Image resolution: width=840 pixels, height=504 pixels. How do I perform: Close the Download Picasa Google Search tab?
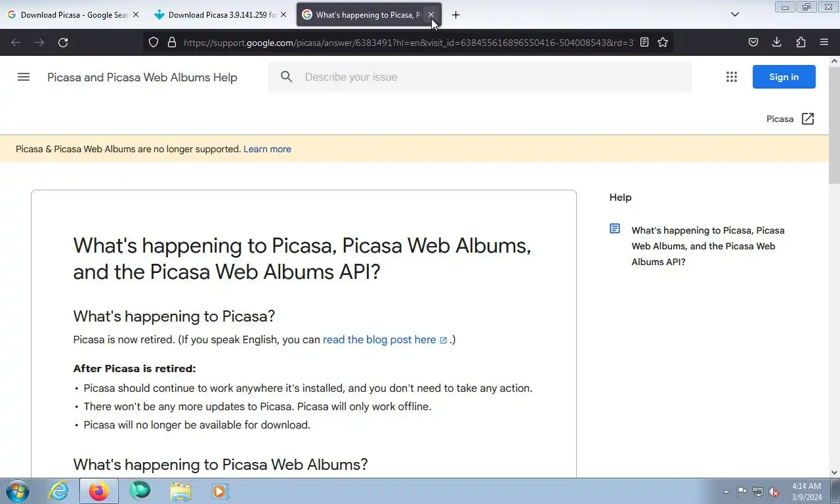tap(136, 14)
